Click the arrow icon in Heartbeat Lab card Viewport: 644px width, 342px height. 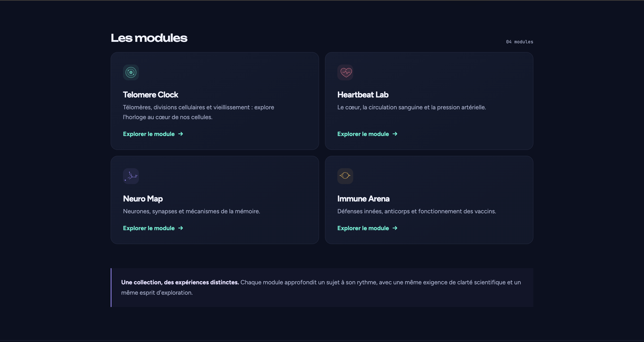pos(395,134)
